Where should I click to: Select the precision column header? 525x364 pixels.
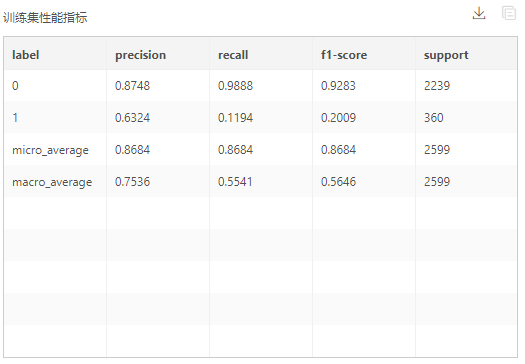(141, 55)
